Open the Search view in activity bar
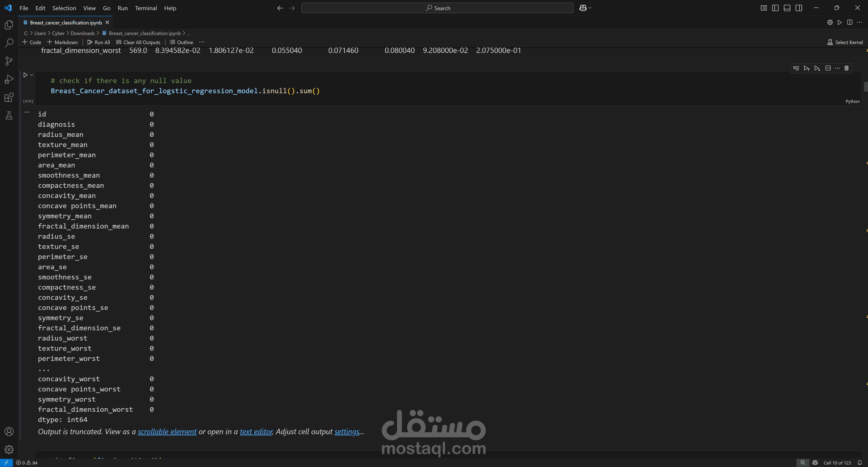The height and width of the screenshot is (467, 868). (x=9, y=43)
